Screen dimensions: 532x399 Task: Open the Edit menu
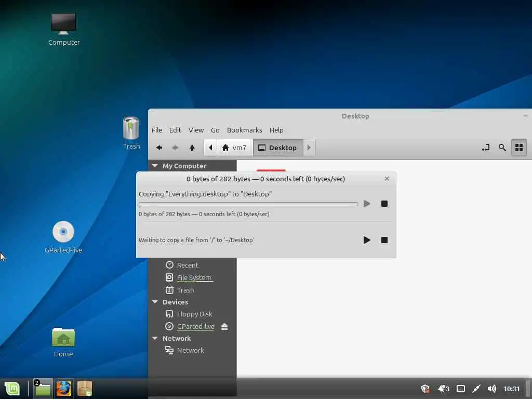coord(175,130)
